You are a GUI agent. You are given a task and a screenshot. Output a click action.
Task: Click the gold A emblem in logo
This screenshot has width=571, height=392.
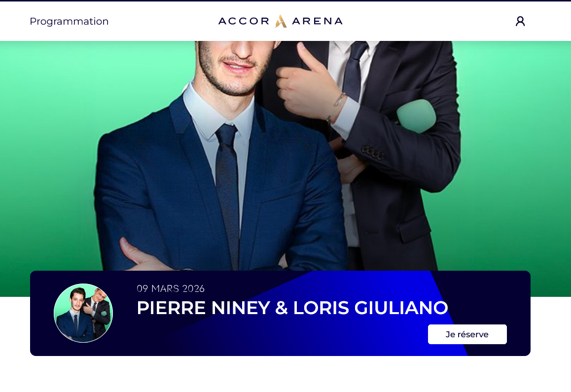[x=281, y=21]
